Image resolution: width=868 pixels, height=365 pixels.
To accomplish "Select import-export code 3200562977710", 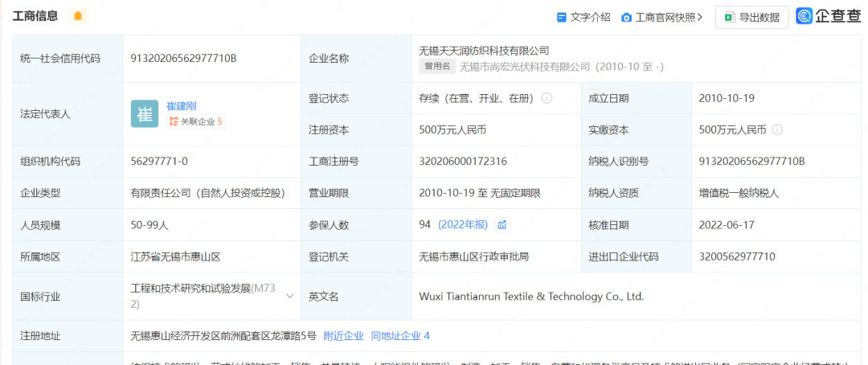I will pos(737,257).
